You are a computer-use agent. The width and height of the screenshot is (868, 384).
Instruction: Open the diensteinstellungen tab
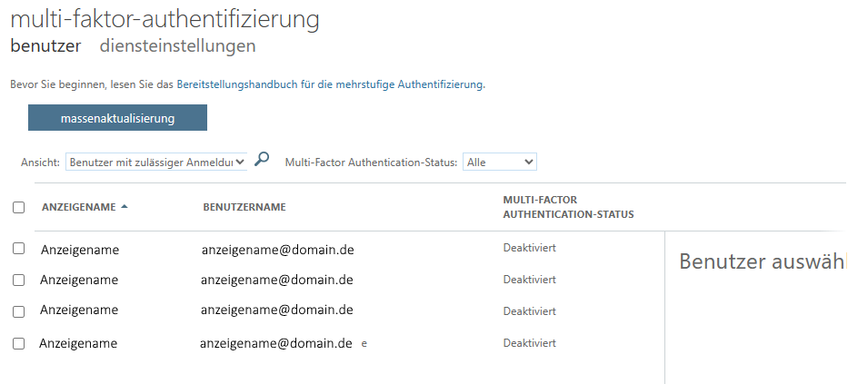tap(177, 45)
